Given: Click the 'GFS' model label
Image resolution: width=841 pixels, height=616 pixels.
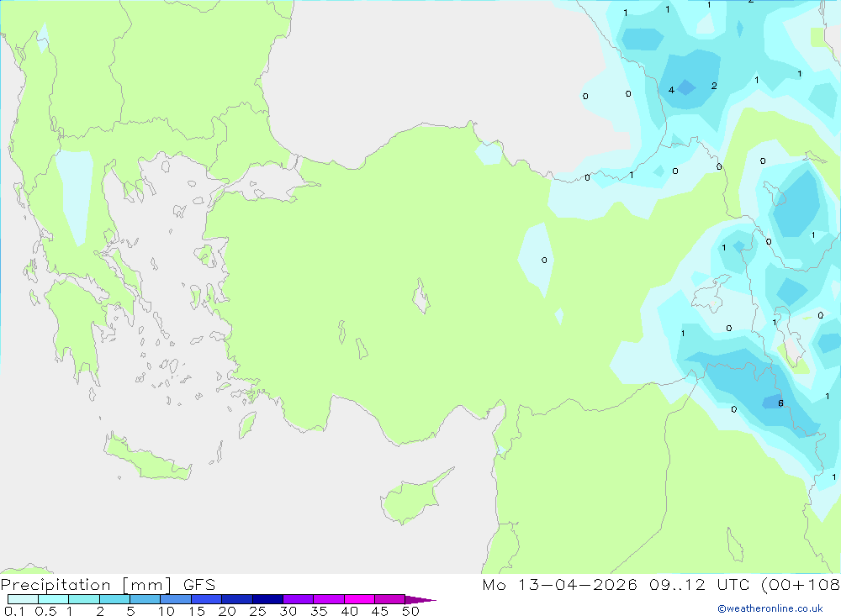Looking at the screenshot, I should pos(199,585).
